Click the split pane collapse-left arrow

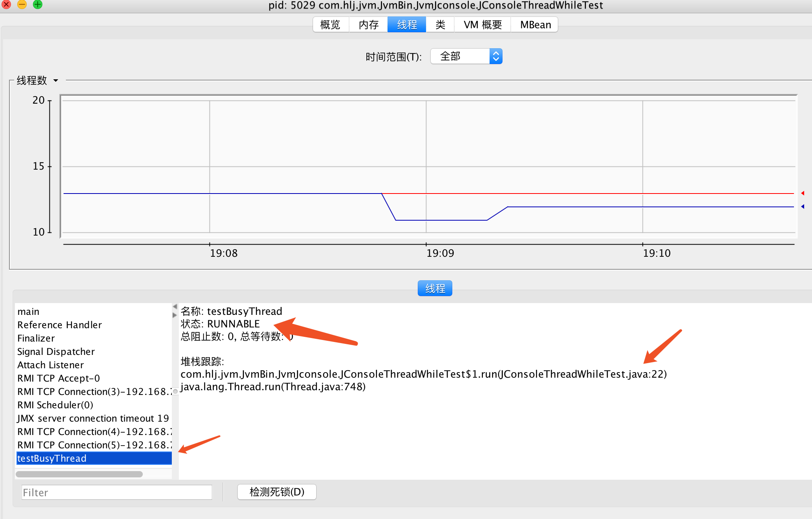click(175, 307)
